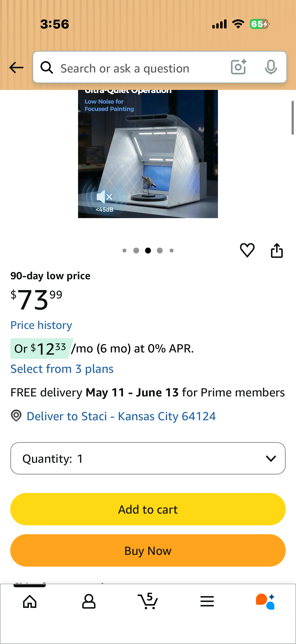Open the Price history link
The height and width of the screenshot is (644, 296).
[41, 325]
